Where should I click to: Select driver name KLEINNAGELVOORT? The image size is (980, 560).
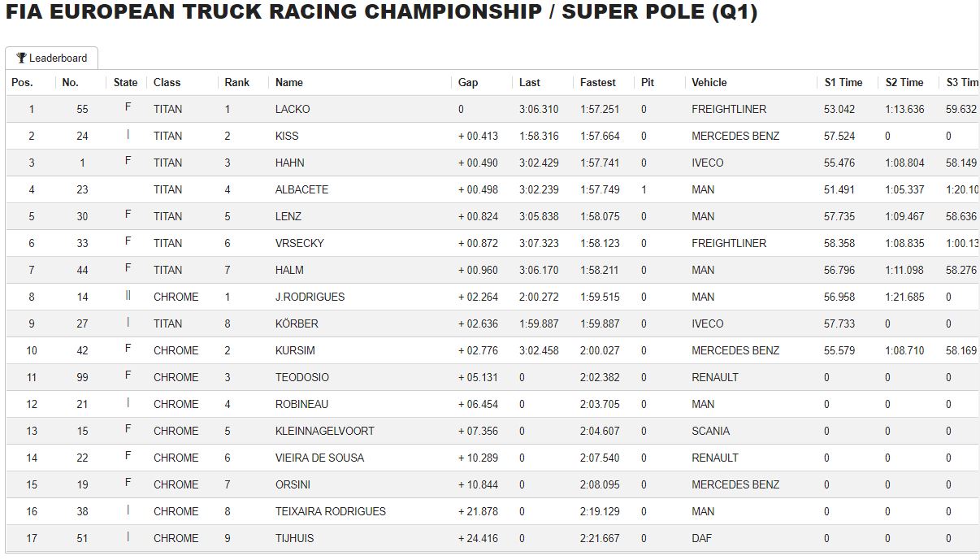click(x=325, y=431)
